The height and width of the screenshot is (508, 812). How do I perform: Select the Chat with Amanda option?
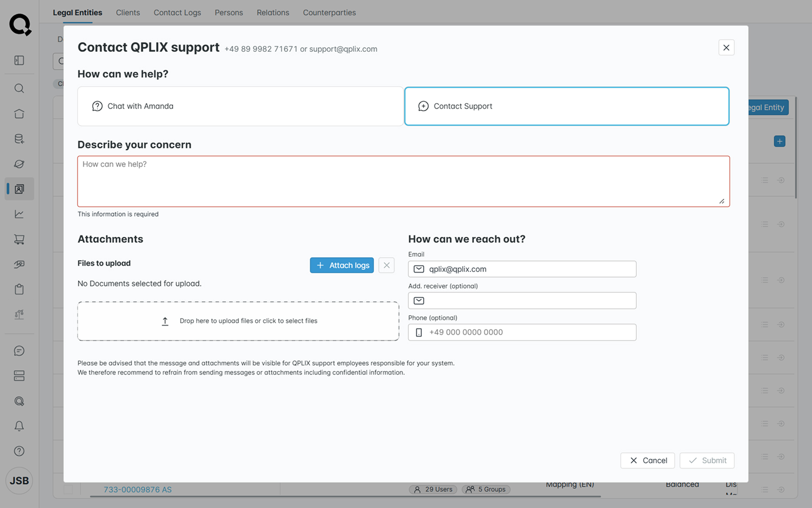[x=241, y=106]
